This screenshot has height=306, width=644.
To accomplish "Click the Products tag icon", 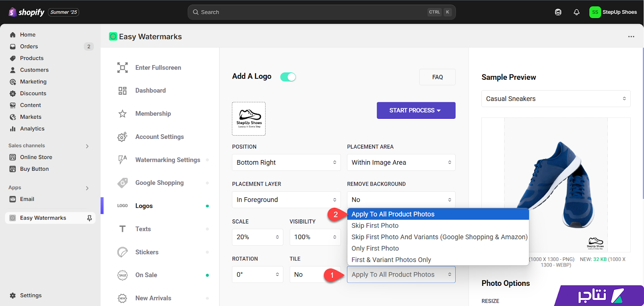I will tap(13, 58).
